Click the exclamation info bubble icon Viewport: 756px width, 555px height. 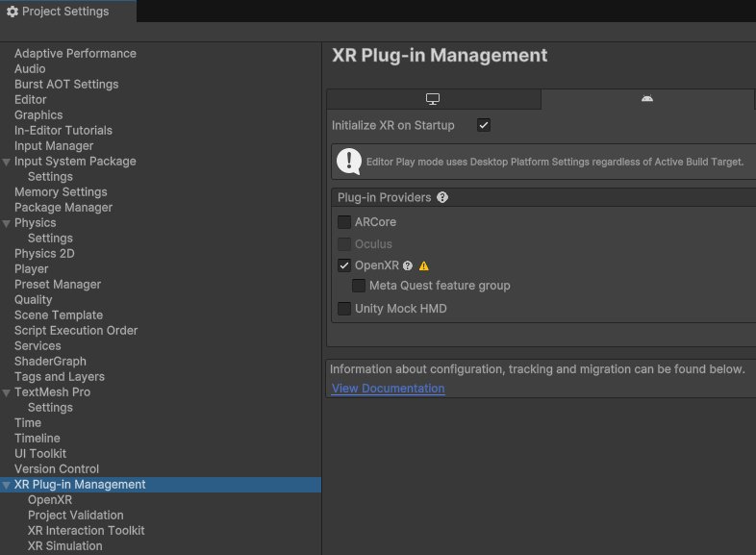coord(349,161)
